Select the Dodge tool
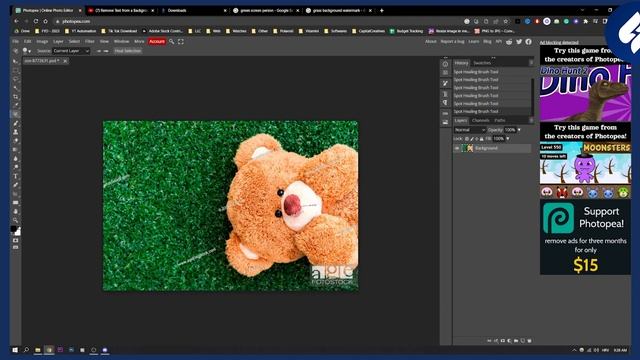Viewport: 640px width, 360px height. pyautogui.click(x=16, y=167)
